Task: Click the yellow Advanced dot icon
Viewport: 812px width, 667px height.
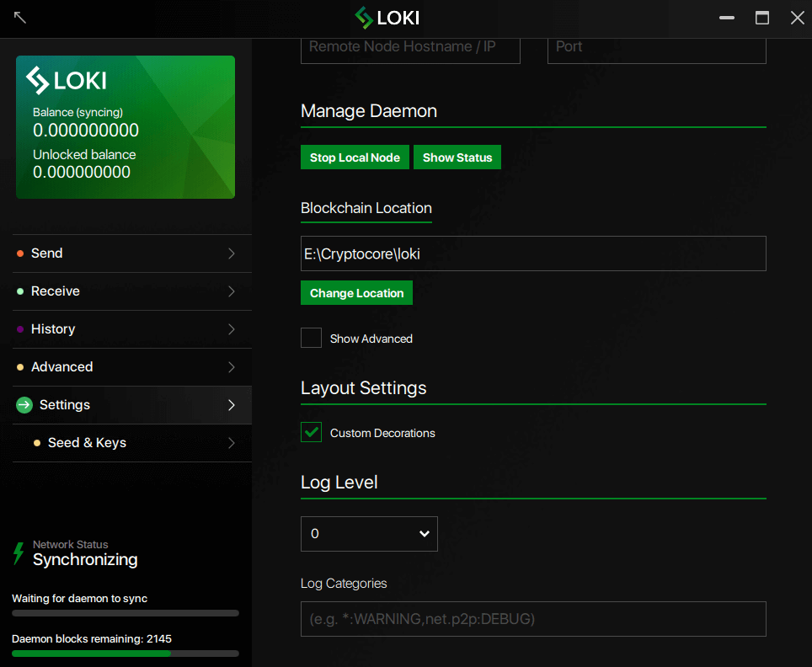Action: point(20,366)
